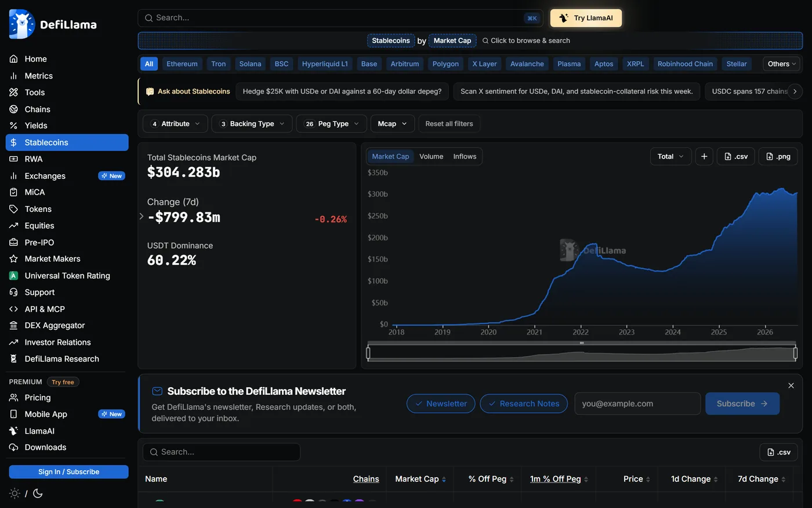
Task: Open Investor Relations in sidebar
Action: [x=67, y=343]
